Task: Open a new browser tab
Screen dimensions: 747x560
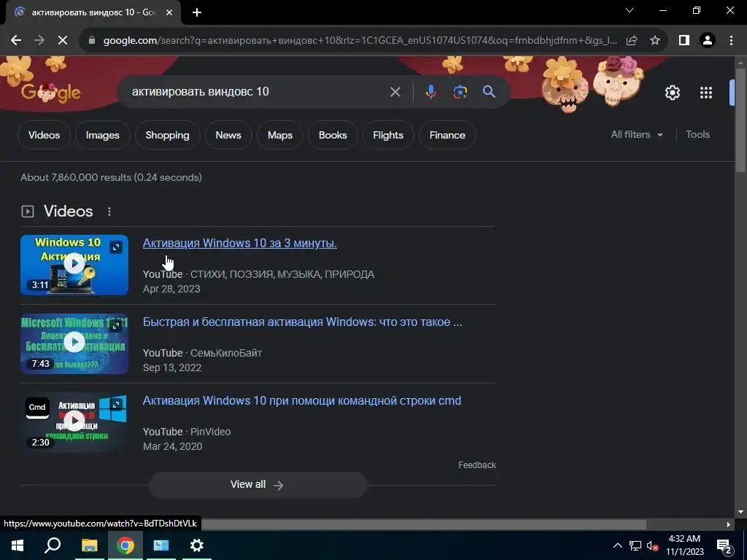Action: click(x=197, y=12)
